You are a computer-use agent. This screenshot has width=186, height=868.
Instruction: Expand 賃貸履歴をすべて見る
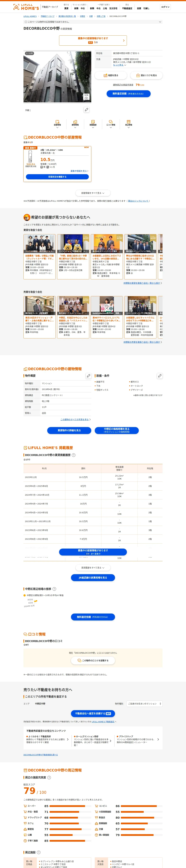pos(93,568)
